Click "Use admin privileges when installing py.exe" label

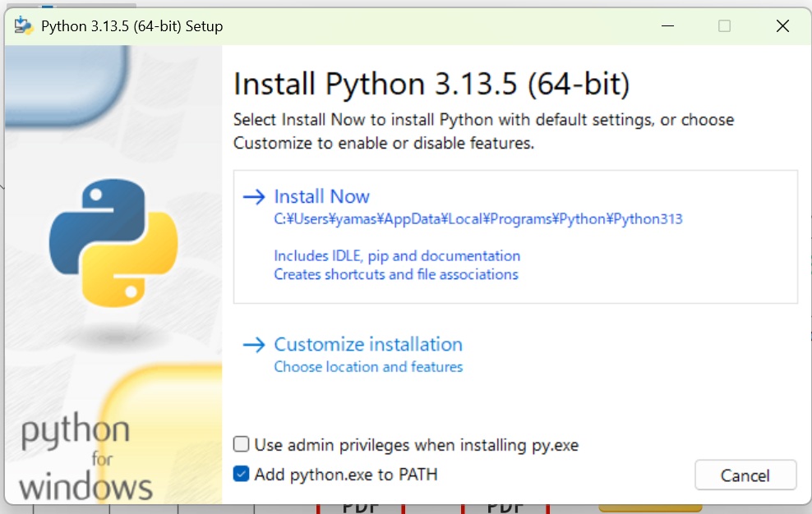click(x=416, y=445)
